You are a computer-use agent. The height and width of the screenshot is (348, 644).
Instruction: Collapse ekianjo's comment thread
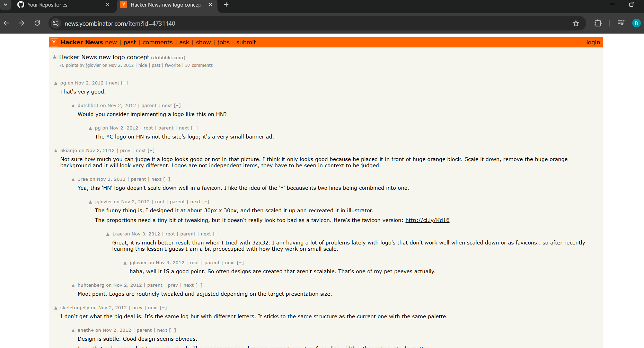151,151
